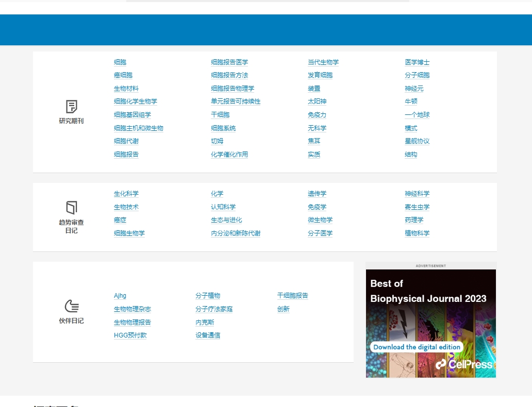Open 细胞报告 in research journals
The height and width of the screenshot is (407, 532).
tap(126, 155)
